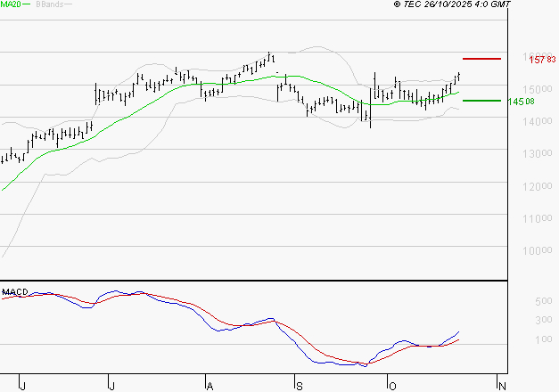This screenshot has height=392, width=559.
Task: Click the 130.00 price axis label
Action: [x=538, y=154]
